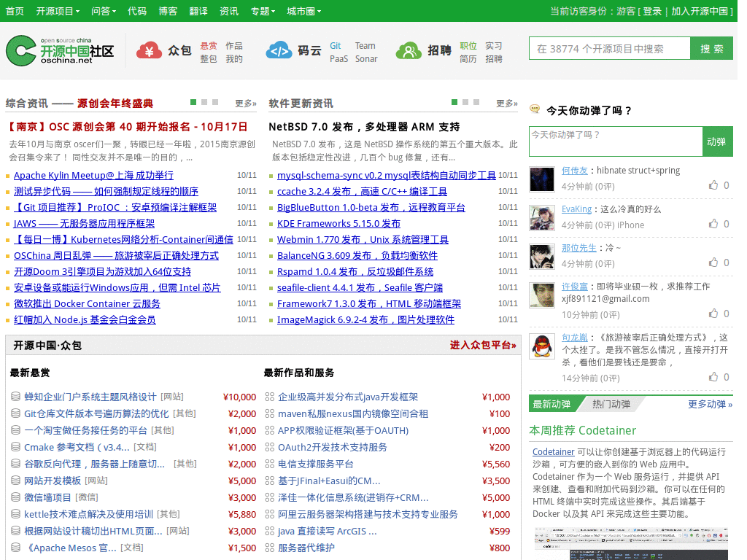Open the 招聘 green people cloud icon
747x560 pixels.
pos(409,50)
